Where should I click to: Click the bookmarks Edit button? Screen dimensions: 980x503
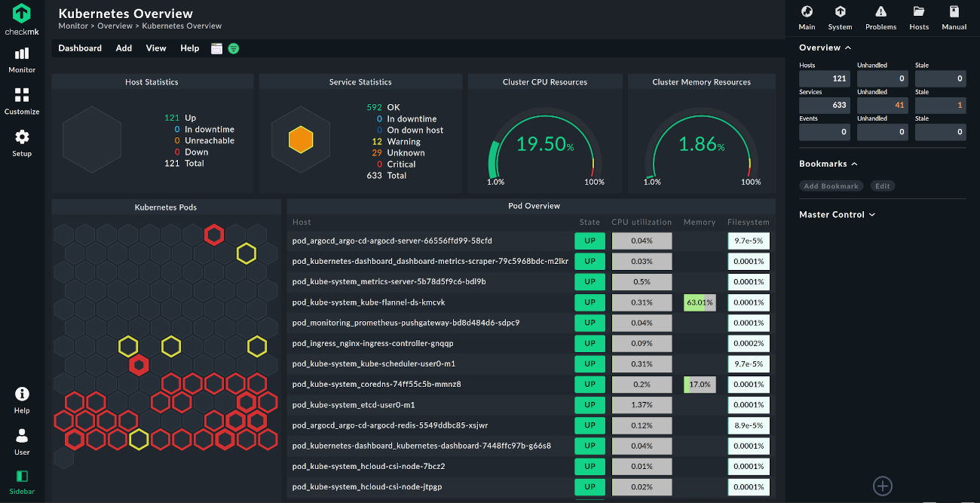pos(883,186)
